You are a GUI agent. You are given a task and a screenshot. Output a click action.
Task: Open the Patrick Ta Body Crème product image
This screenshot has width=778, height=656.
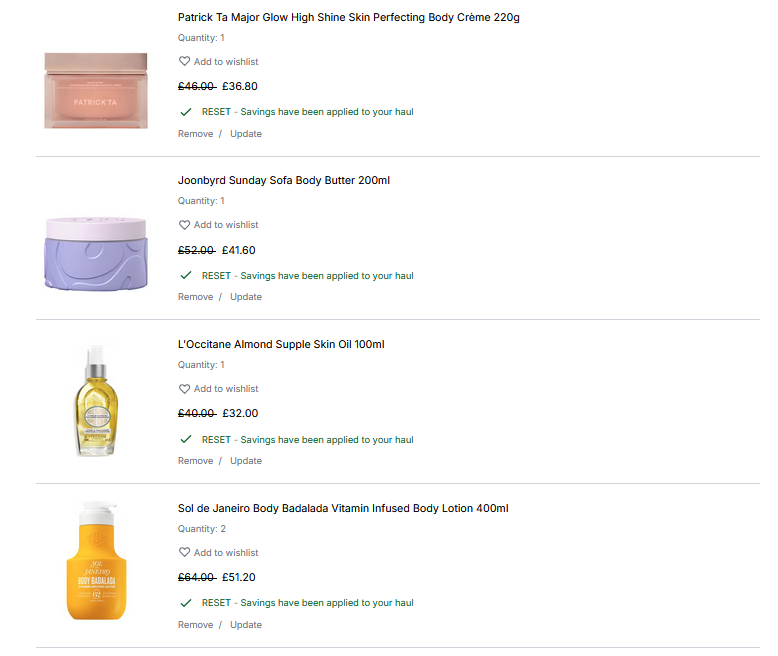coord(96,90)
